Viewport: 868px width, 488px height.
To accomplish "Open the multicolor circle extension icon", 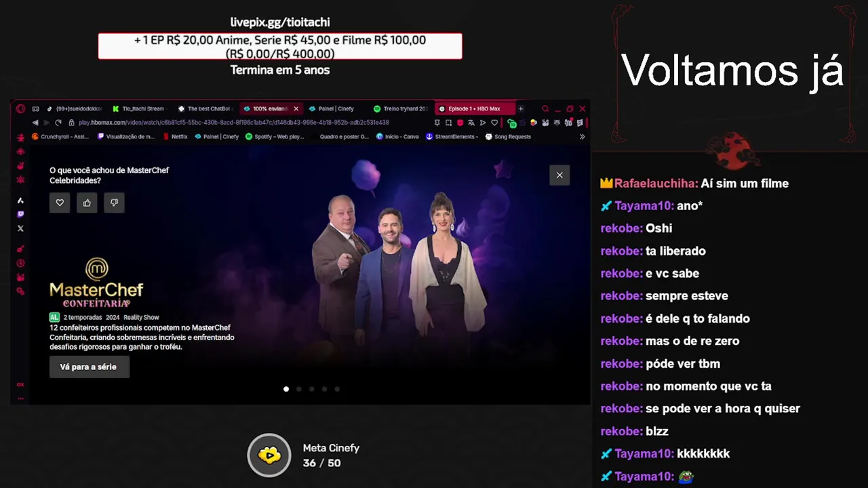I will (x=534, y=123).
